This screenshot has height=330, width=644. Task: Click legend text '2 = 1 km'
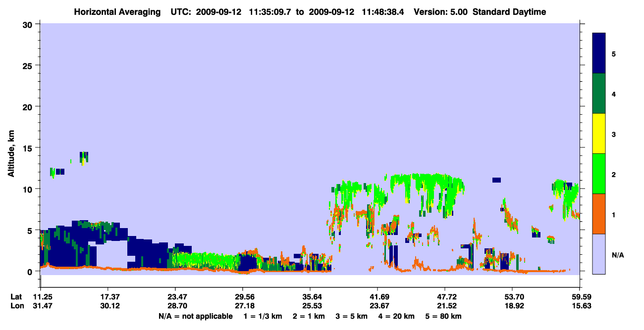[x=310, y=316]
